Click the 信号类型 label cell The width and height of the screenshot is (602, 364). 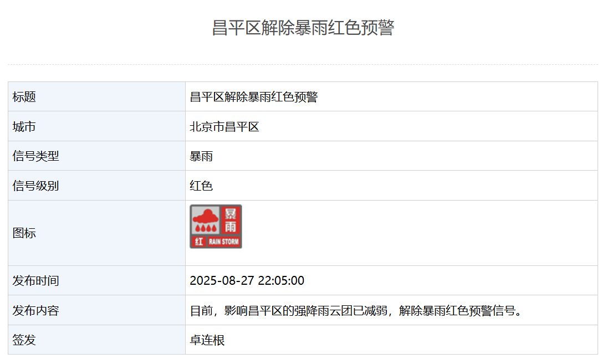click(97, 156)
